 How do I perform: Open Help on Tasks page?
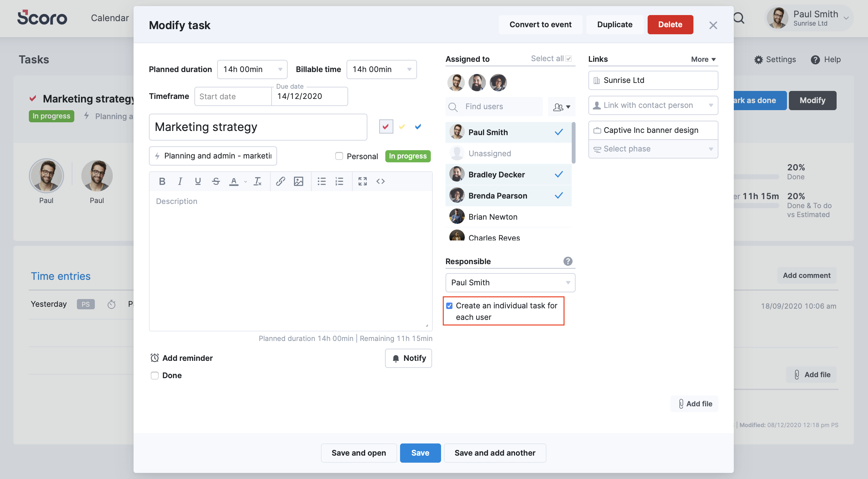tap(825, 60)
